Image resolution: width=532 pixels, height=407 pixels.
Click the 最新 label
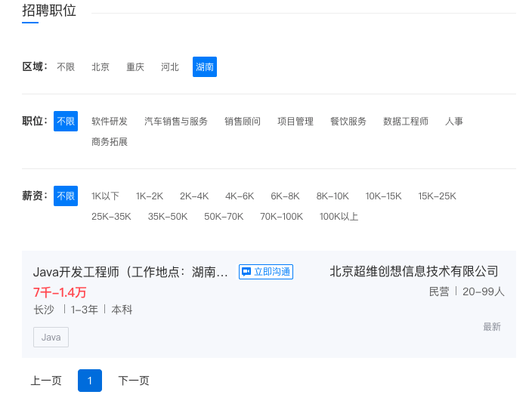click(x=492, y=327)
